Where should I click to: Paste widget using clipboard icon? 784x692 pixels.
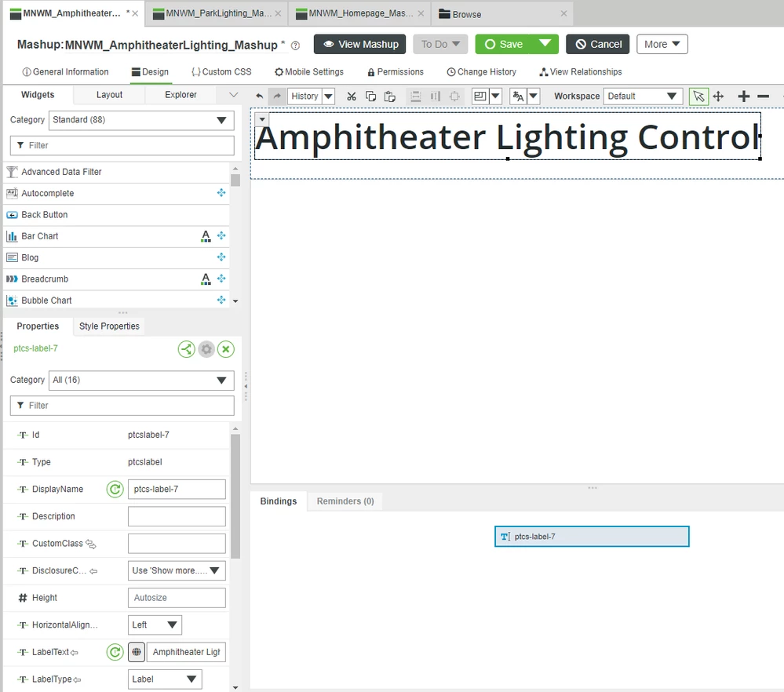point(389,96)
